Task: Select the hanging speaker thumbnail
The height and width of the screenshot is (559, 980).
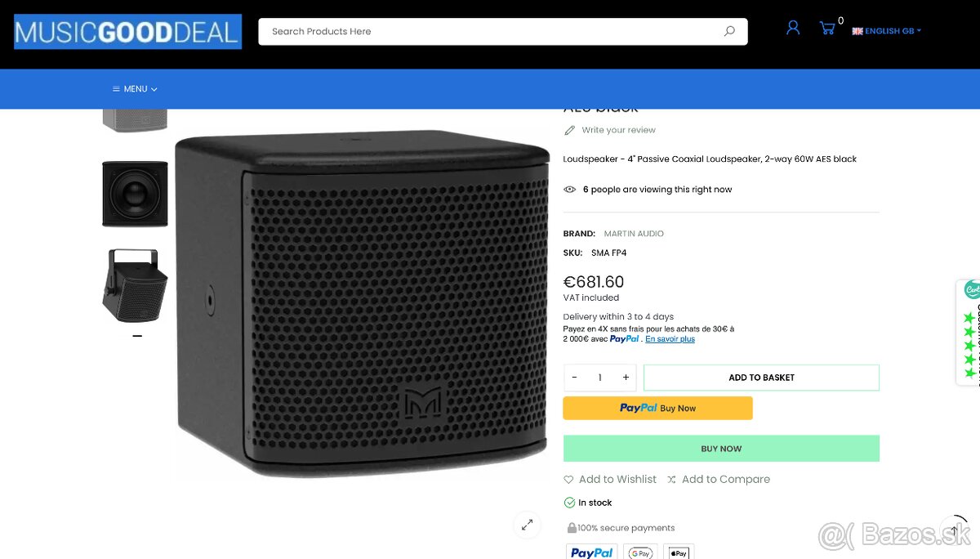Action: point(135,286)
